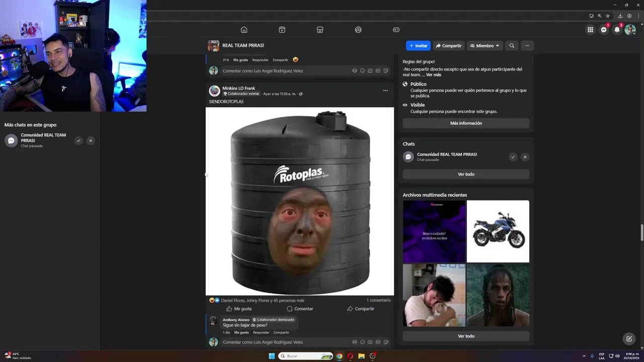The width and height of the screenshot is (644, 362).
Task: Open options menu on Minkins LO Frank post
Action: (385, 90)
